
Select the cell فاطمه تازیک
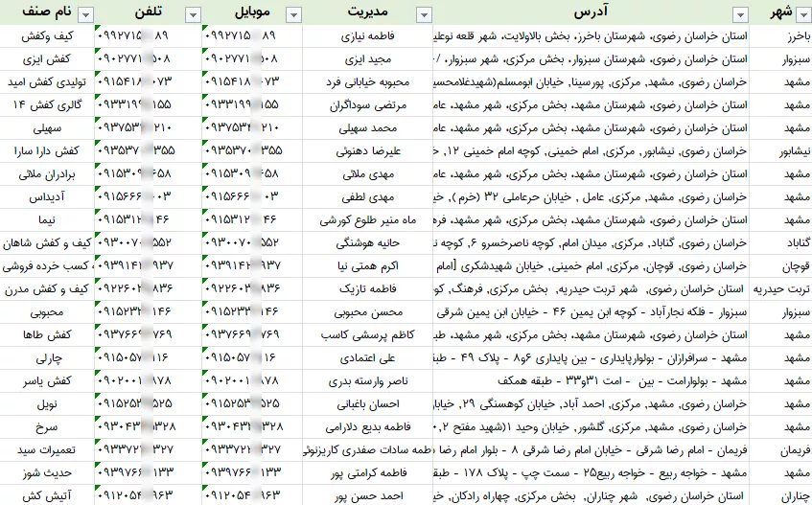pos(368,288)
